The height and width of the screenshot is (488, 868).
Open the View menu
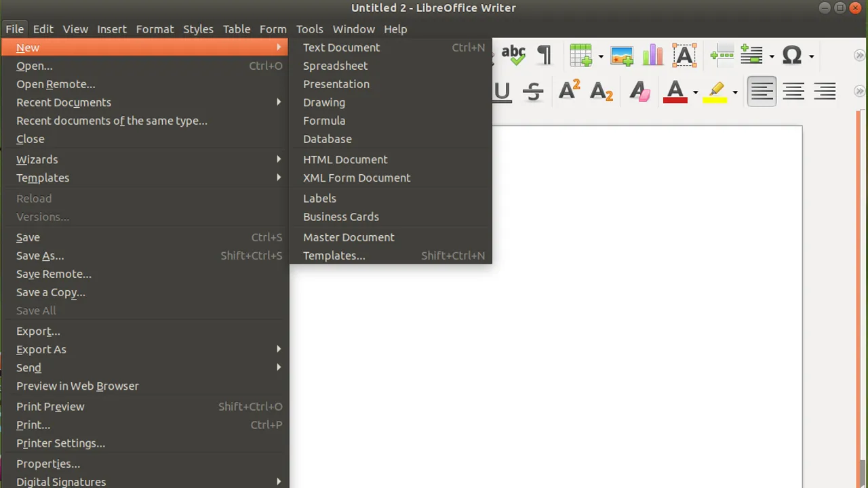[75, 29]
